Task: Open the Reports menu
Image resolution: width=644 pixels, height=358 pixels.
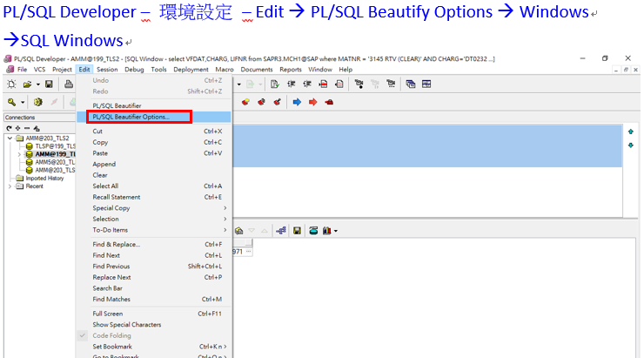Action: pyautogui.click(x=291, y=70)
